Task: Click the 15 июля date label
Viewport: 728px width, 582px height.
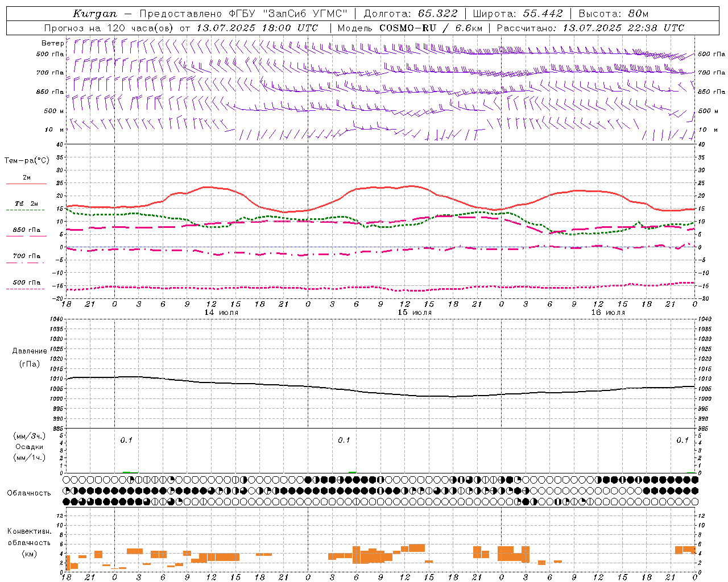Action: (x=415, y=313)
